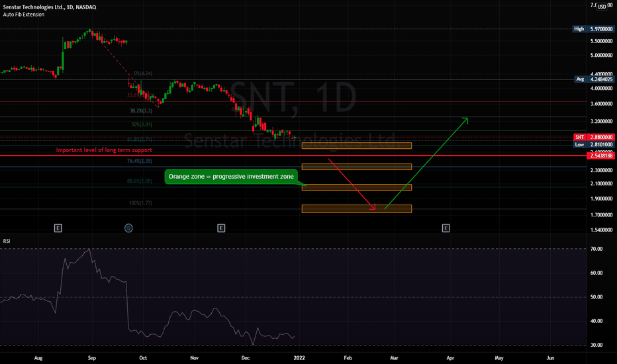Click the 5.0000000 value on price axis
Viewport: 617px width, 364px height.
601,55
